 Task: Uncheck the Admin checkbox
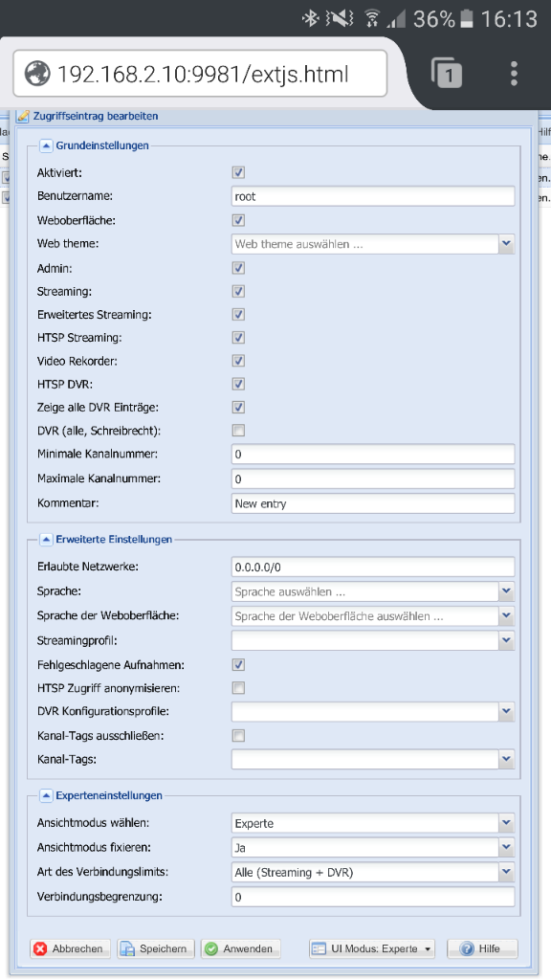pyautogui.click(x=238, y=268)
